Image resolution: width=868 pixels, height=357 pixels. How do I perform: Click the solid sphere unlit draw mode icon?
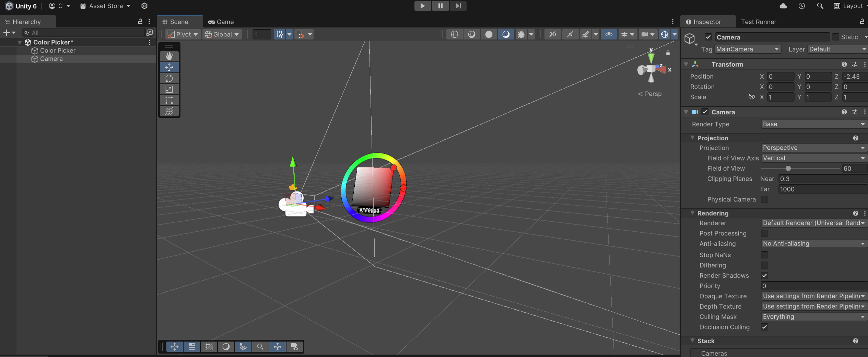489,34
